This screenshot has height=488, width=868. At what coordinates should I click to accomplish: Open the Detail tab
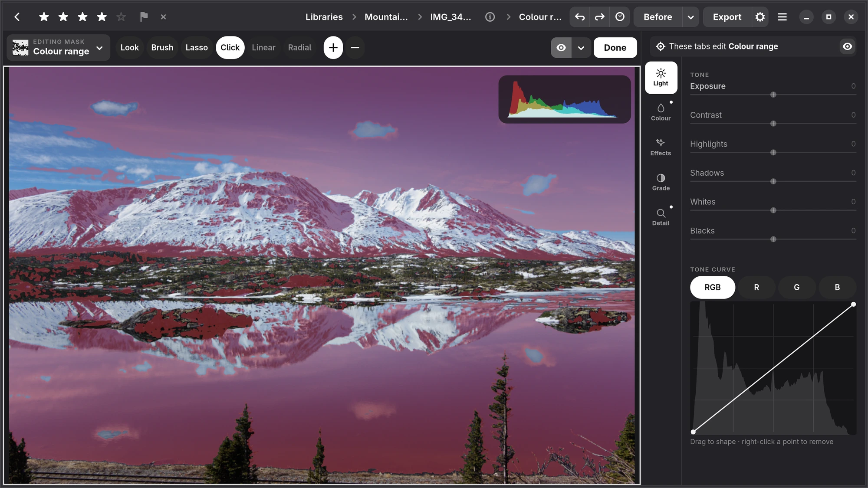pos(661,217)
